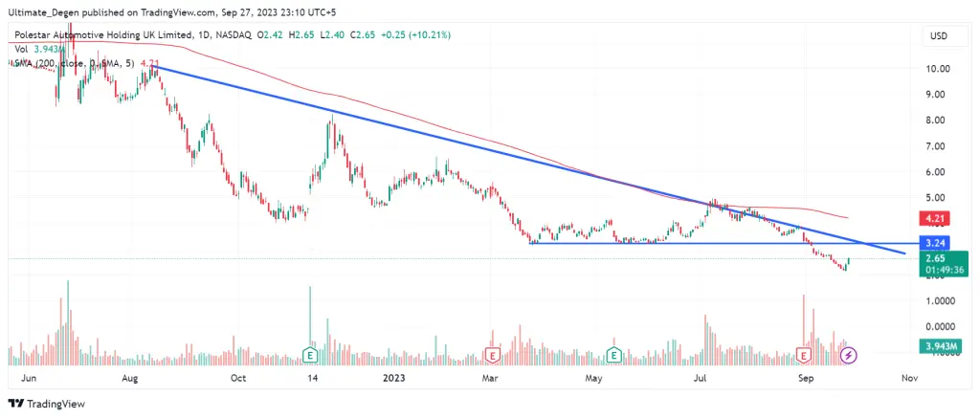980x418 pixels.
Task: Click the 1.0000 volume scale label
Action: click(940, 300)
